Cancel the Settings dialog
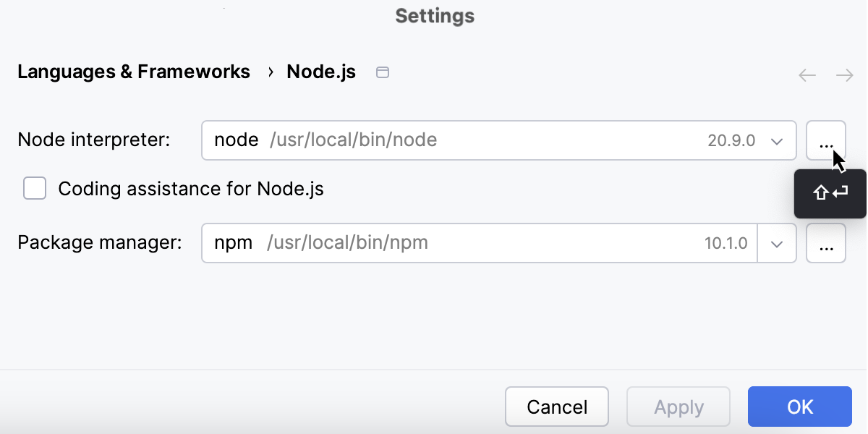The width and height of the screenshot is (868, 434). click(x=556, y=407)
